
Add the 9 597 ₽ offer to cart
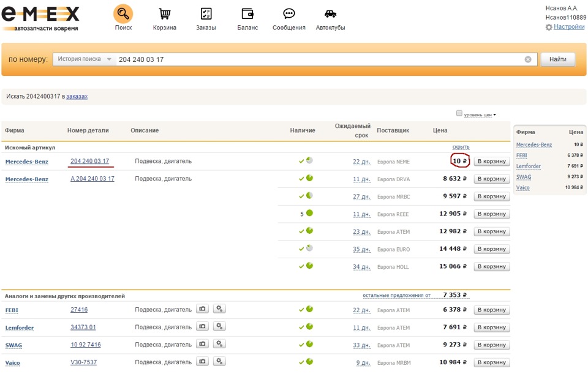pos(492,196)
